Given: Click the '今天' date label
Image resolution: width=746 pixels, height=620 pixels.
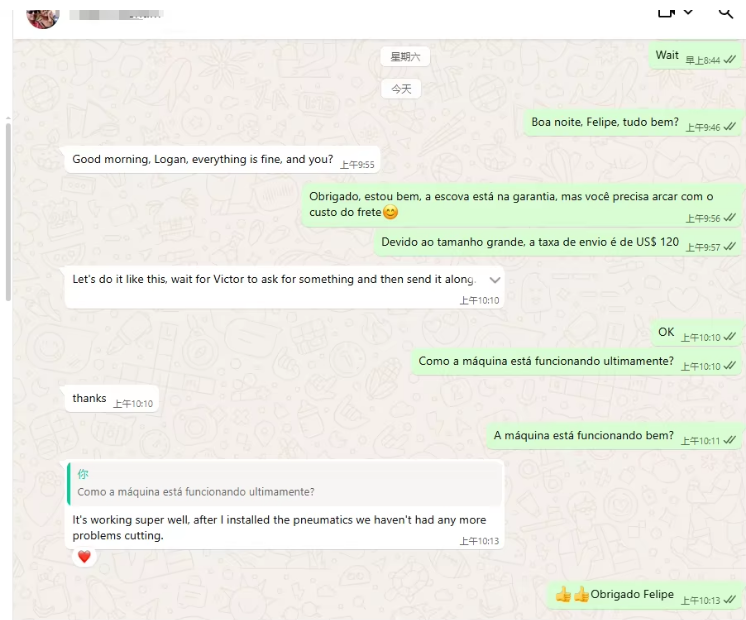Looking at the screenshot, I should [x=401, y=89].
